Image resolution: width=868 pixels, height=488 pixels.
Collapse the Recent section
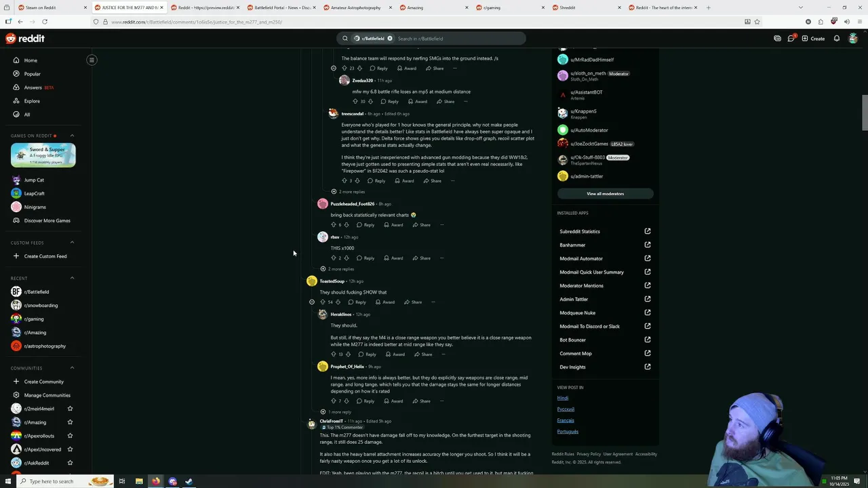(x=72, y=278)
